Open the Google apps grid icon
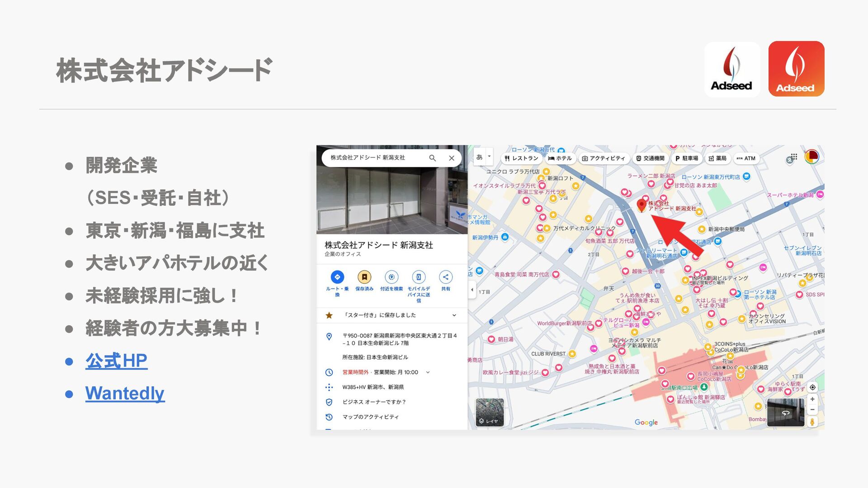The height and width of the screenshot is (488, 868). click(794, 157)
